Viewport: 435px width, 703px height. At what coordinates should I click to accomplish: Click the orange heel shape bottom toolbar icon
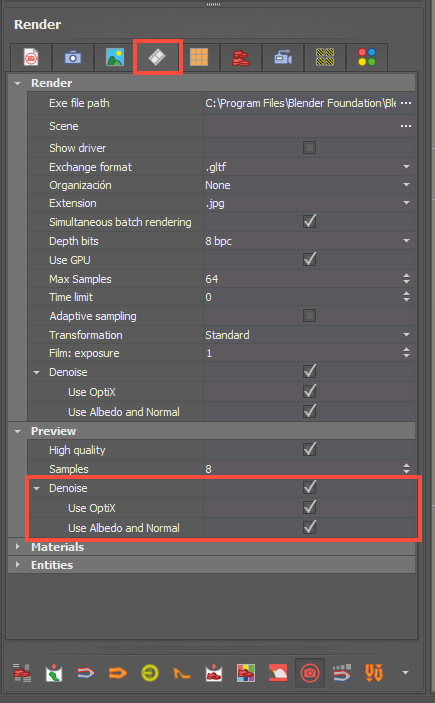(182, 673)
